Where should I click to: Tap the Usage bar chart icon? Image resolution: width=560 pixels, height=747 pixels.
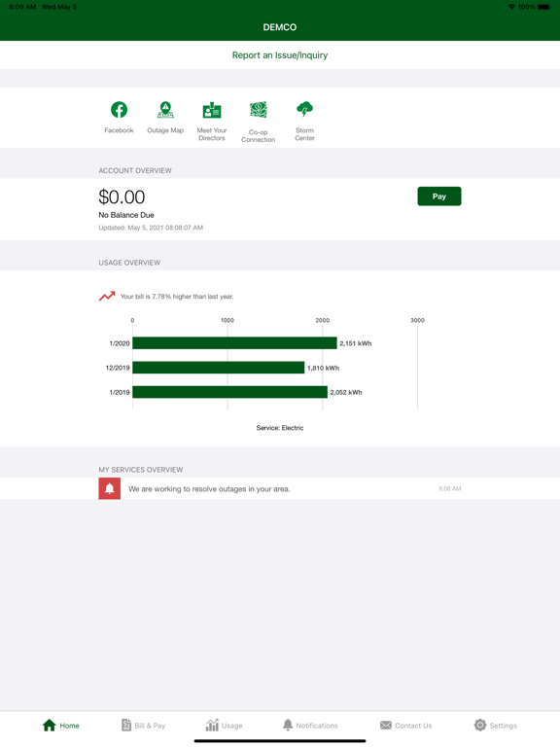(212, 725)
